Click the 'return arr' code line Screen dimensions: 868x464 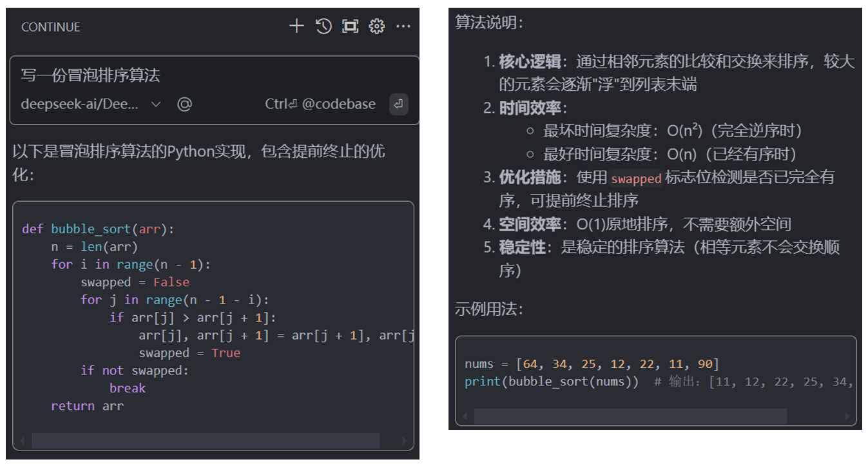[88, 406]
